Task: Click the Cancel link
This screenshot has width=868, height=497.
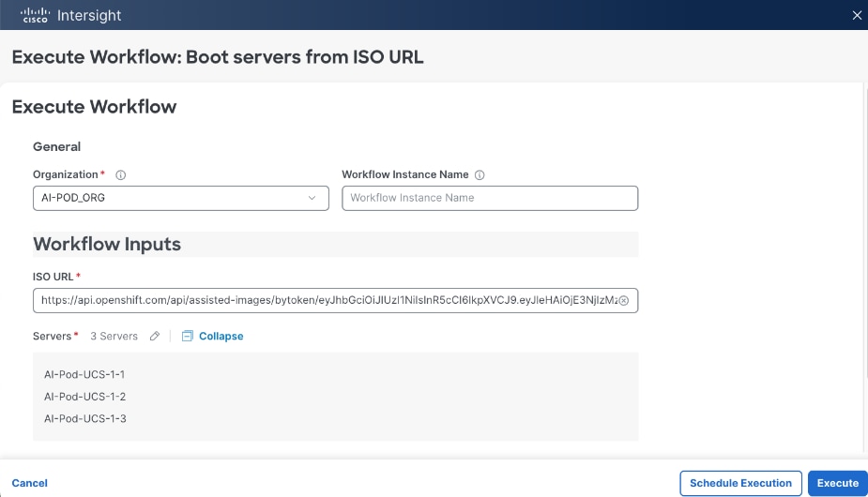Action: pyautogui.click(x=30, y=483)
